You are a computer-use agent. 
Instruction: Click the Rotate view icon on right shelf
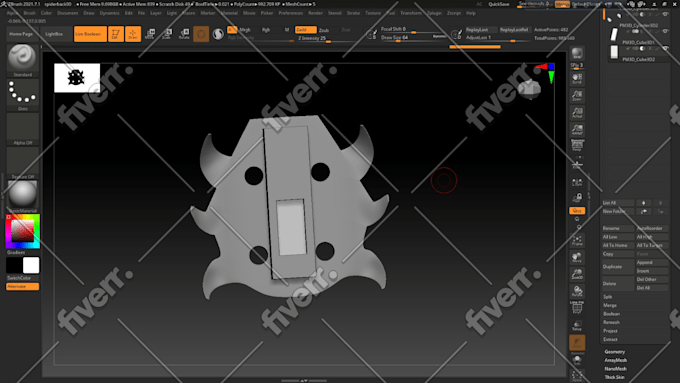pos(577,291)
